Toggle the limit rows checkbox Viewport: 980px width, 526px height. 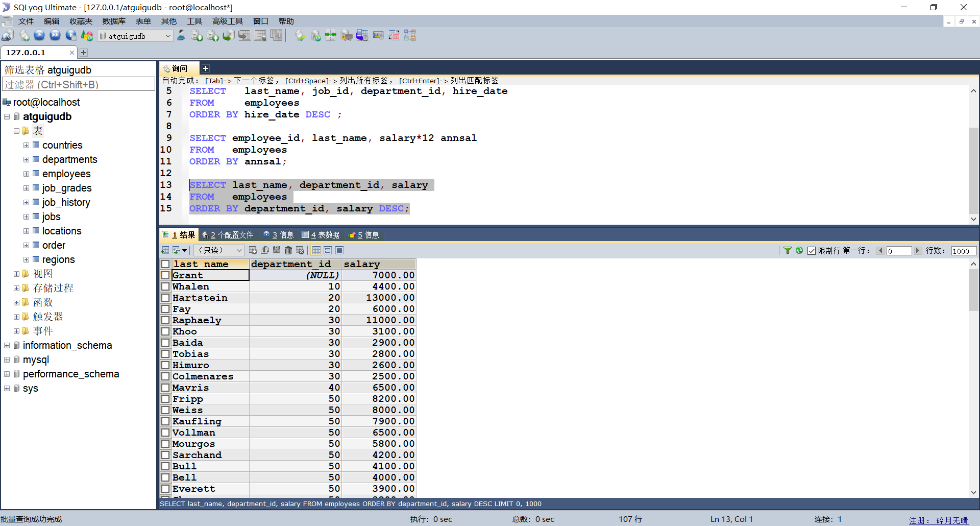[812, 251]
